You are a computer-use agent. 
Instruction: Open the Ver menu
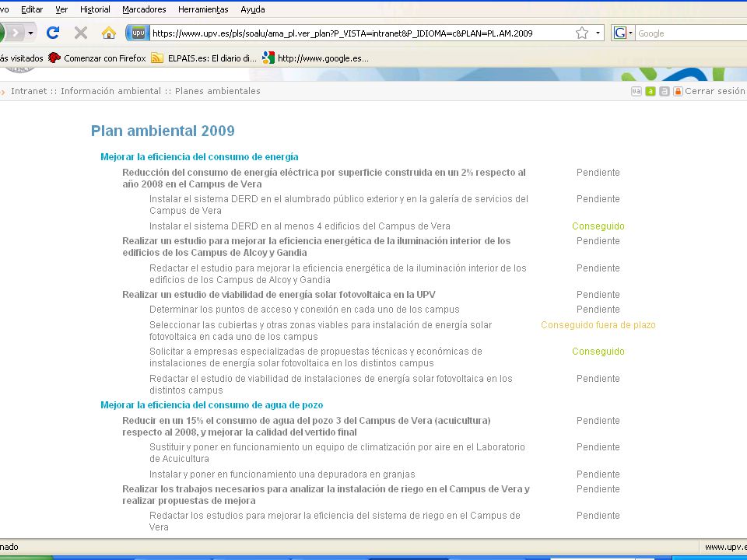(61, 9)
